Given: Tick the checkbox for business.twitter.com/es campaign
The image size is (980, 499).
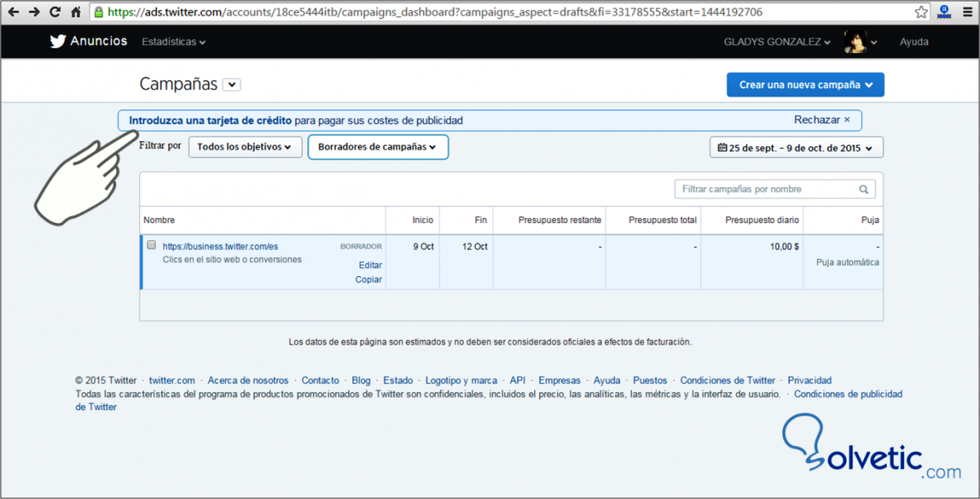Looking at the screenshot, I should click(x=151, y=244).
